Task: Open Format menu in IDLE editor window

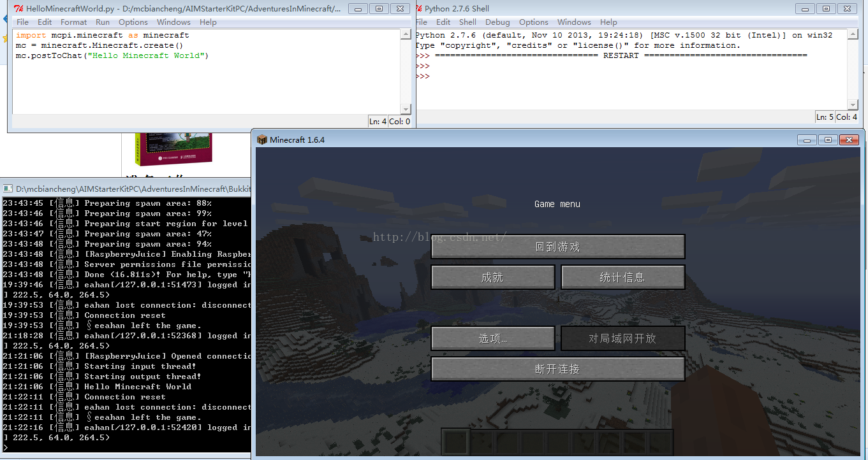Action: coord(74,22)
